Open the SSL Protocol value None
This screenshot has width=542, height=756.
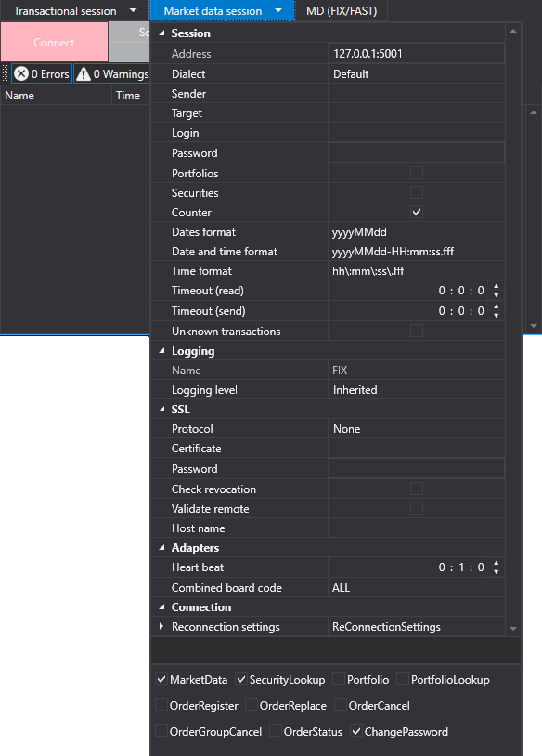click(x=417, y=429)
